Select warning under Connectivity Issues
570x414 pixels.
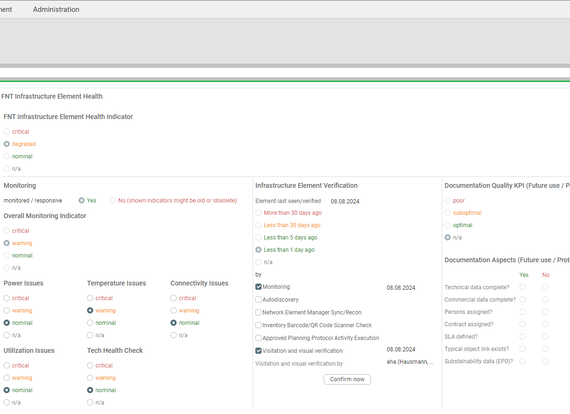point(173,310)
